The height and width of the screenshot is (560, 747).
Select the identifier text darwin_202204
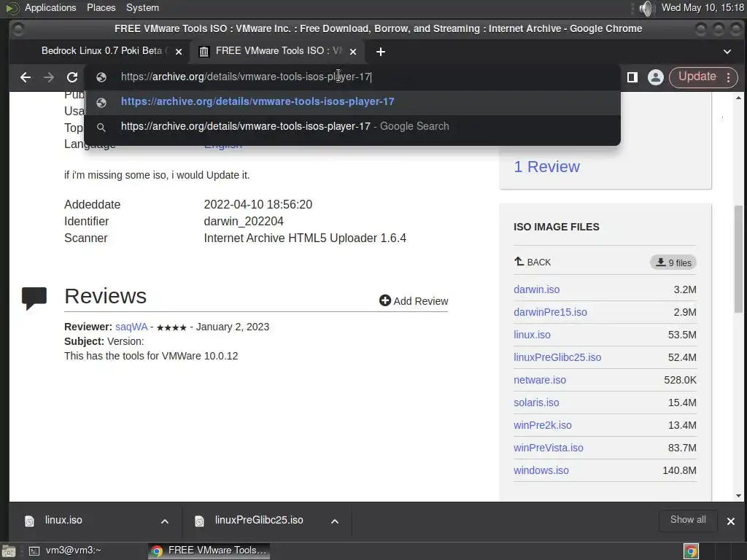(244, 222)
